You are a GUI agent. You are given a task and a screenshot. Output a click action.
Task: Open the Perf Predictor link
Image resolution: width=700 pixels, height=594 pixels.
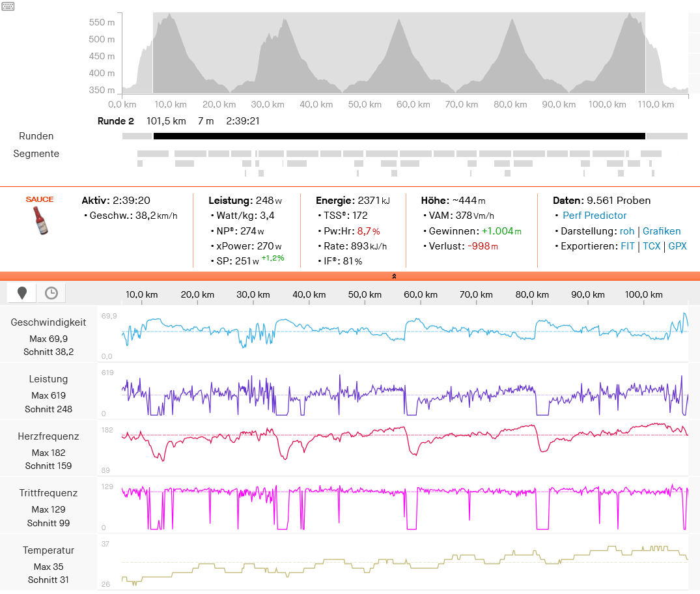click(595, 216)
